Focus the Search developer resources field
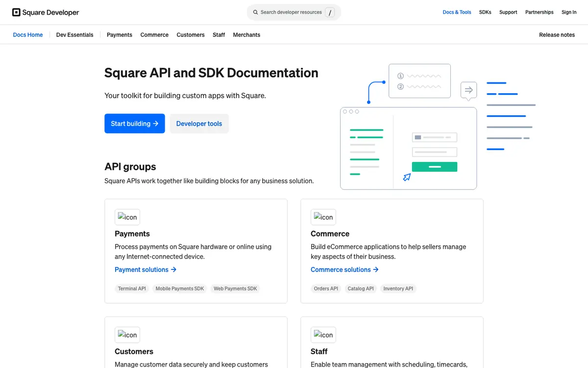This screenshot has width=588, height=368. click(x=294, y=12)
